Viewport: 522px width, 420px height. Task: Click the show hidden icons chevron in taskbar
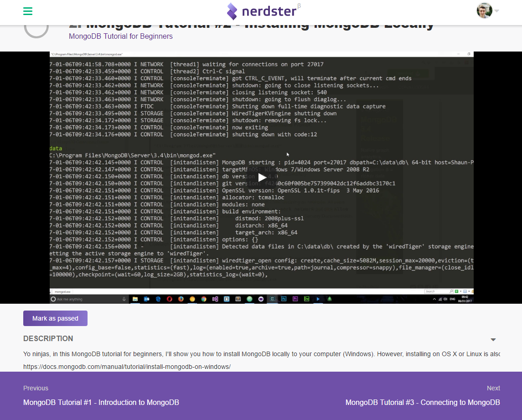[434, 299]
